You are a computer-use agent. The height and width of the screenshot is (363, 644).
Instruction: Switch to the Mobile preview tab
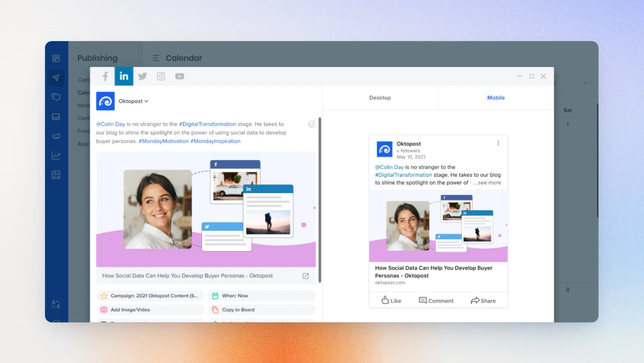point(496,98)
